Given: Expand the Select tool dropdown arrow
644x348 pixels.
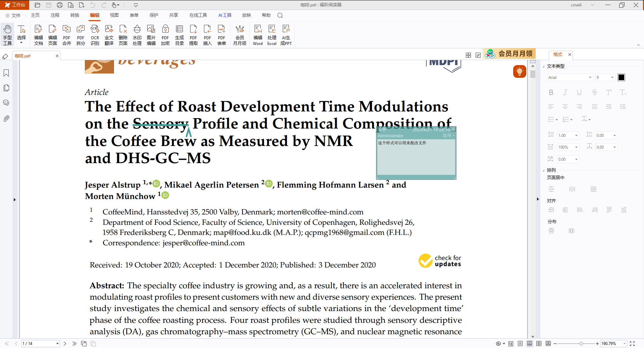Looking at the screenshot, I should tap(21, 43).
